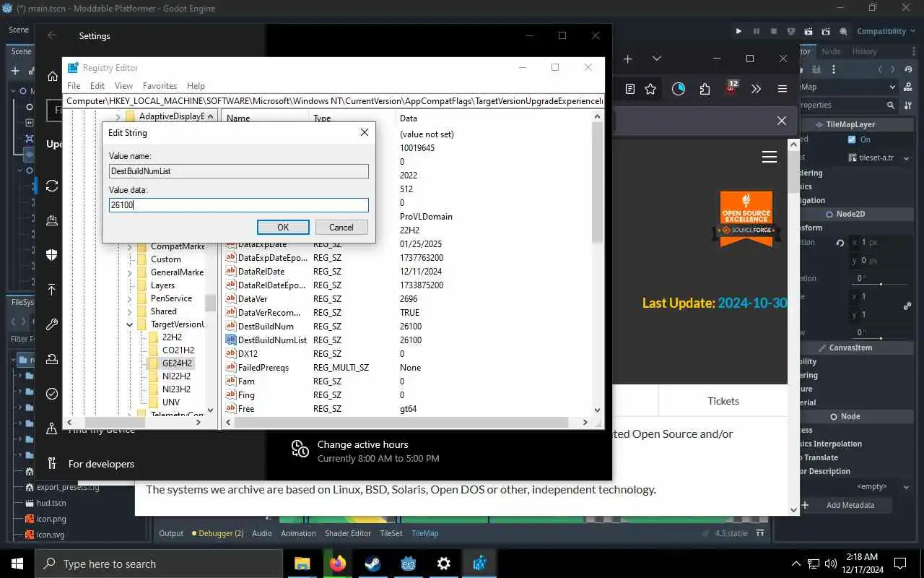Open Steam from the taskbar
This screenshot has height=578, width=924.
[373, 564]
